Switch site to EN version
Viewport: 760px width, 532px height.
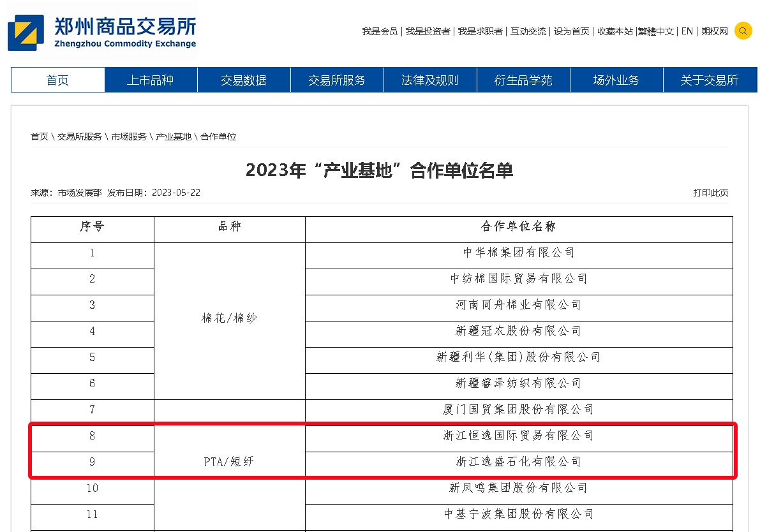pos(687,31)
